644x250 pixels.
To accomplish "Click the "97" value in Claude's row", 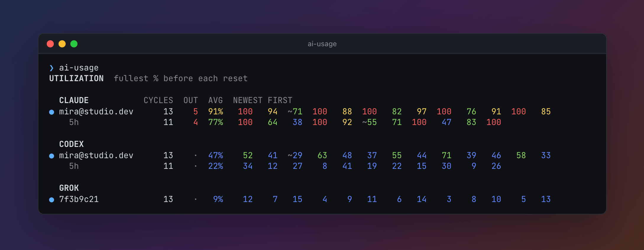I will click(422, 112).
